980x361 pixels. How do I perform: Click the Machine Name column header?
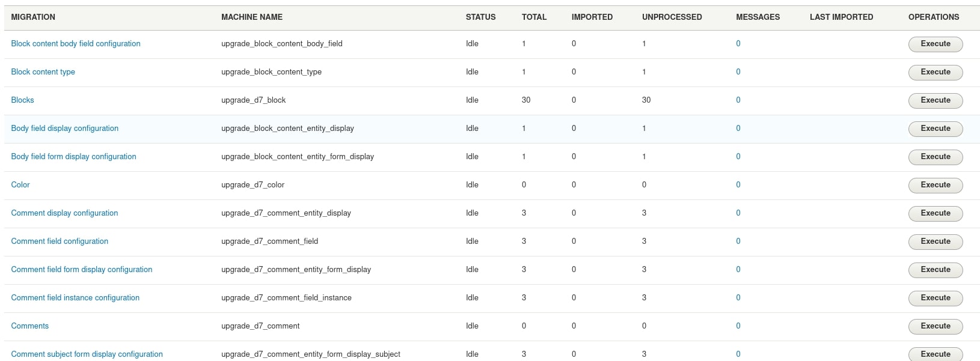[252, 17]
